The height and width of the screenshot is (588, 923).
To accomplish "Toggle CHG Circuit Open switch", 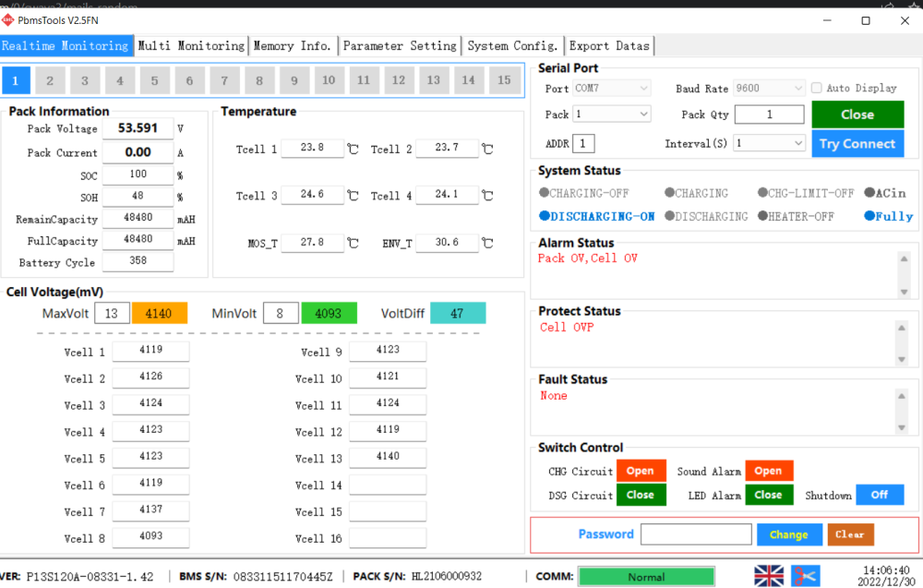I will click(x=641, y=471).
